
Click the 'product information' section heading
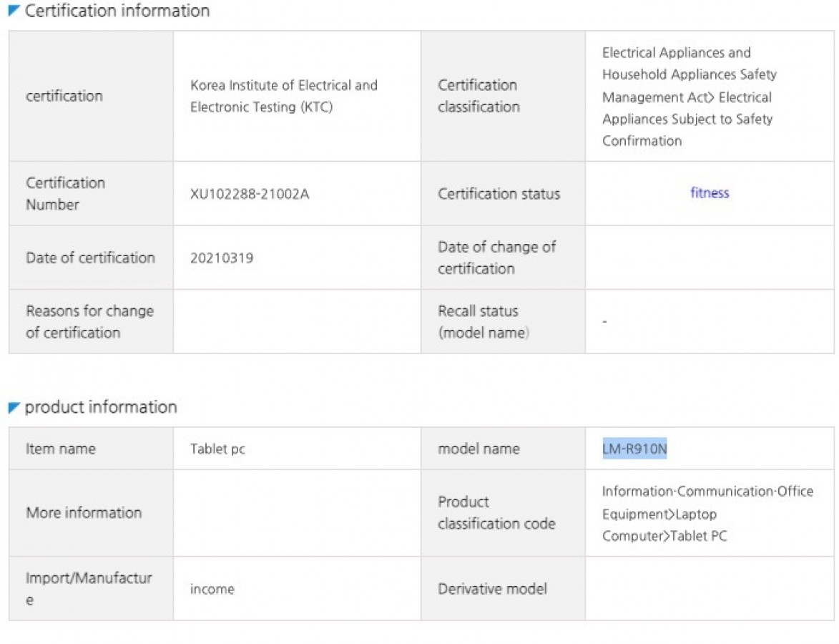coord(101,407)
